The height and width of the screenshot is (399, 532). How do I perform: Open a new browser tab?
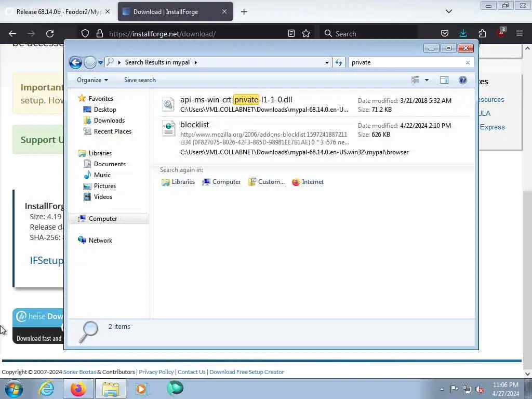point(244,12)
